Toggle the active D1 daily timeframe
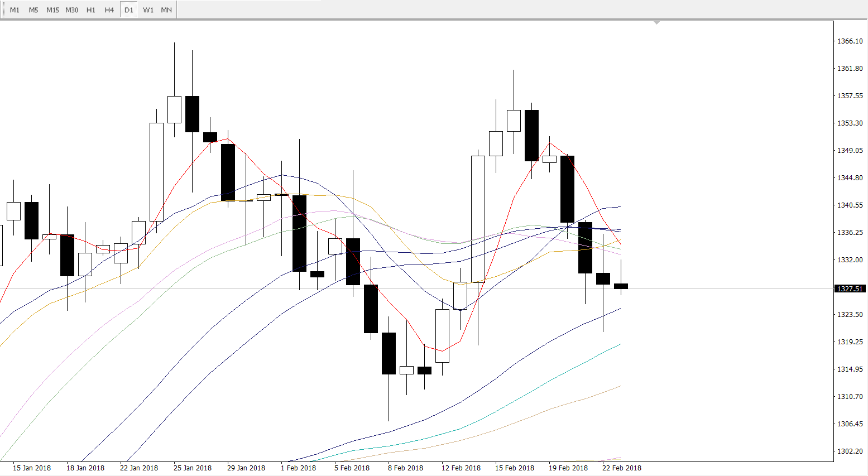The width and height of the screenshot is (868, 476). tap(129, 10)
